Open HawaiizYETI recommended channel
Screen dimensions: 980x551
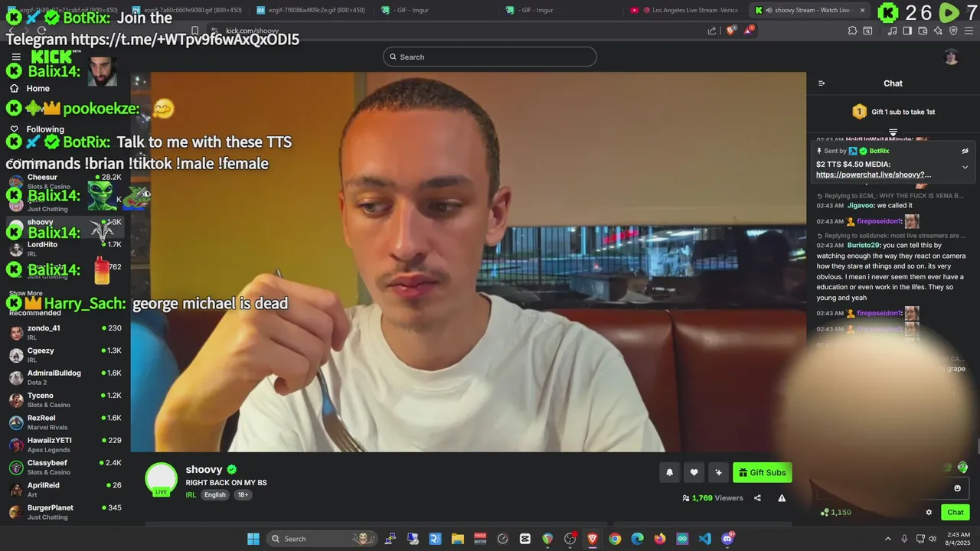65,445
